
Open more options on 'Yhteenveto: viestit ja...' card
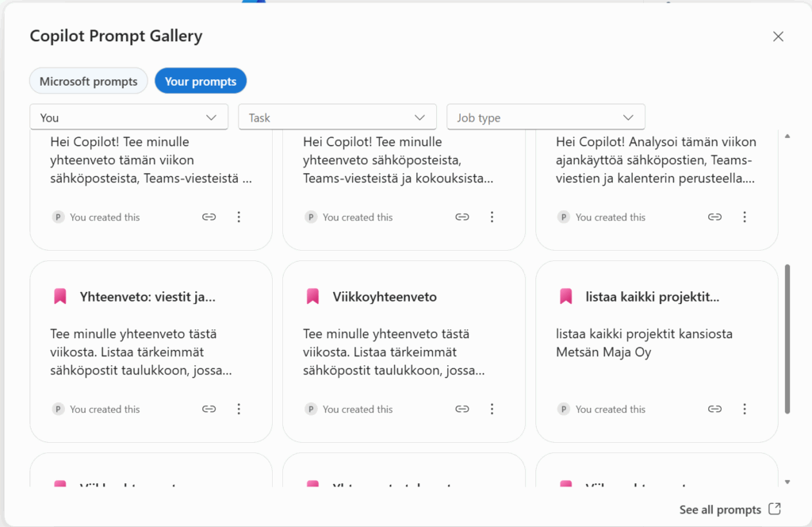tap(239, 409)
